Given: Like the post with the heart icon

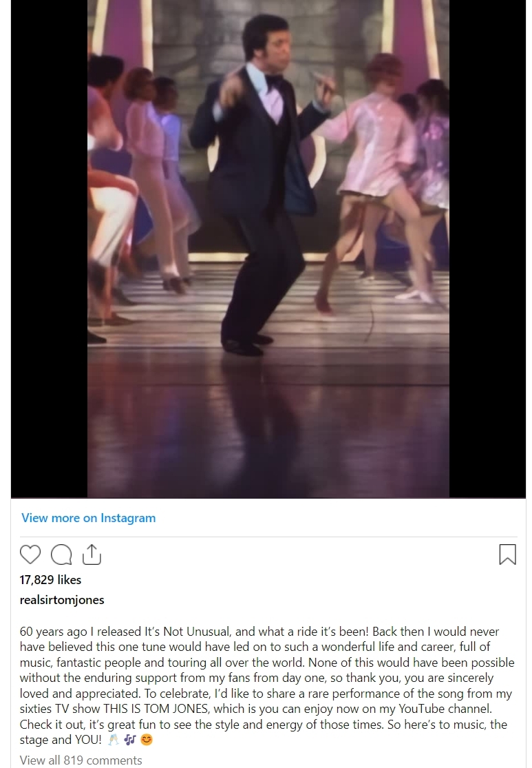Looking at the screenshot, I should click(30, 554).
